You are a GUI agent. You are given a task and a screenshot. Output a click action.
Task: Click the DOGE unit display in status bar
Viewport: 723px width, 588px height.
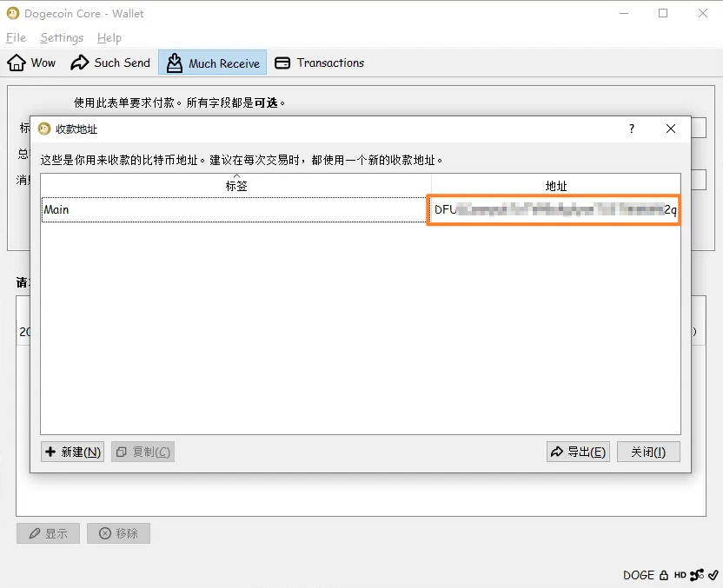click(x=639, y=575)
